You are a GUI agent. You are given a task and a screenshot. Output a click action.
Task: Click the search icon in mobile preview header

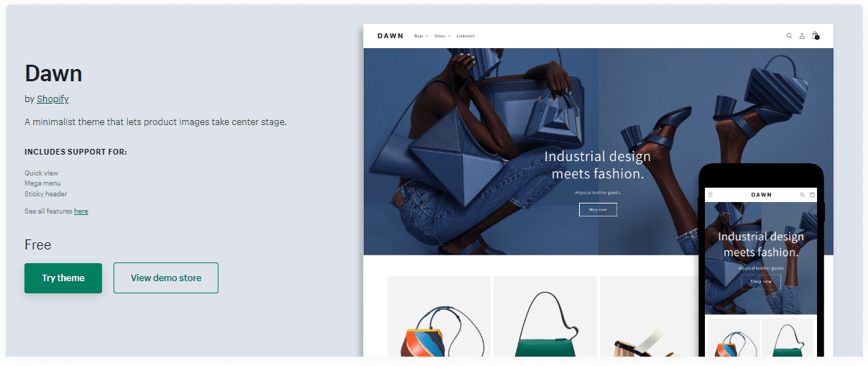coord(803,194)
